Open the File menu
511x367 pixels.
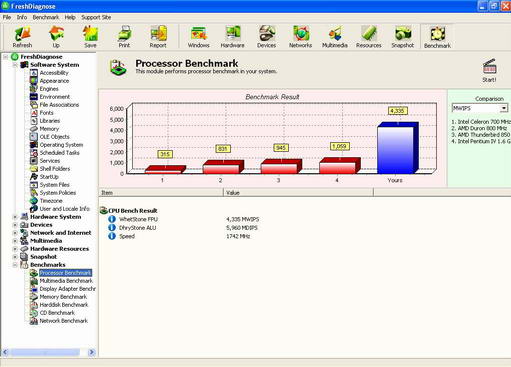click(7, 17)
